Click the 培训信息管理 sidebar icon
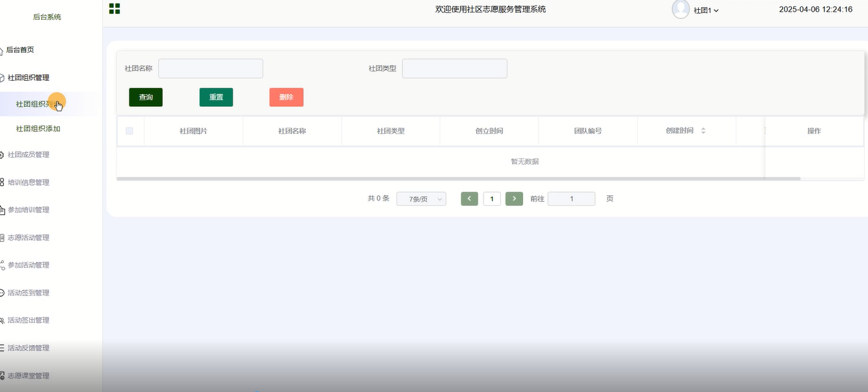 tap(3, 183)
